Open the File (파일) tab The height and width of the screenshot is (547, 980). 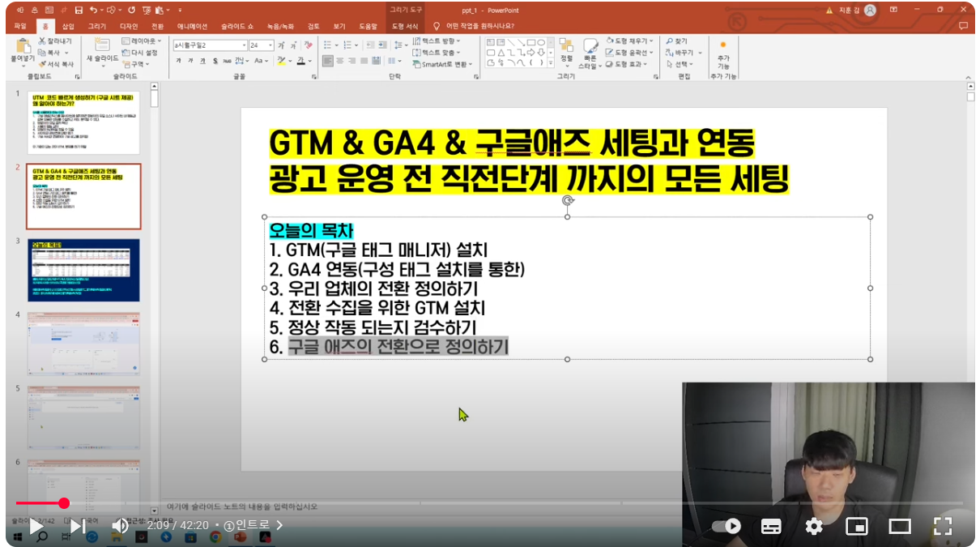pyautogui.click(x=20, y=26)
